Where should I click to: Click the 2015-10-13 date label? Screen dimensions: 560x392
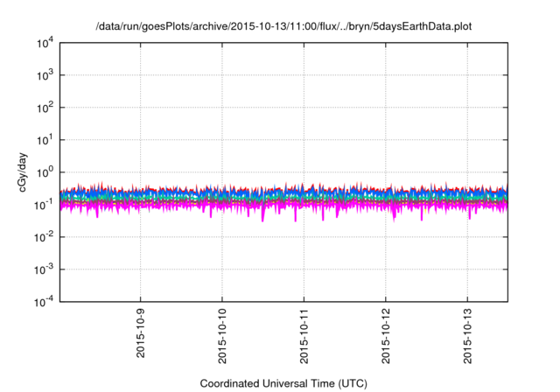(468, 336)
